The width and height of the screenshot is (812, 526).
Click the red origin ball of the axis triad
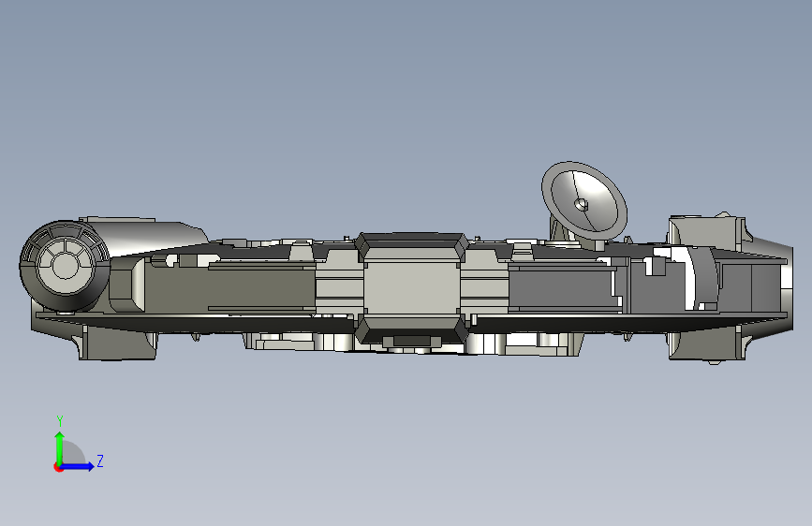coord(58,467)
